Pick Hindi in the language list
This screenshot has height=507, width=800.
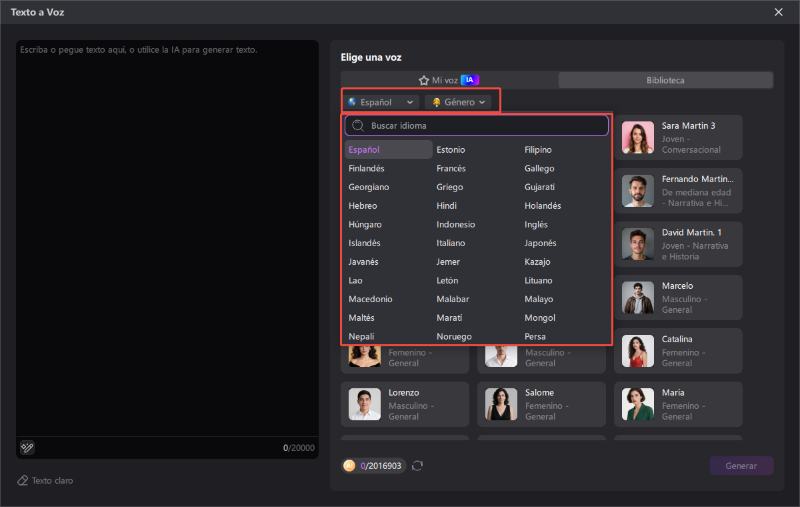click(446, 206)
